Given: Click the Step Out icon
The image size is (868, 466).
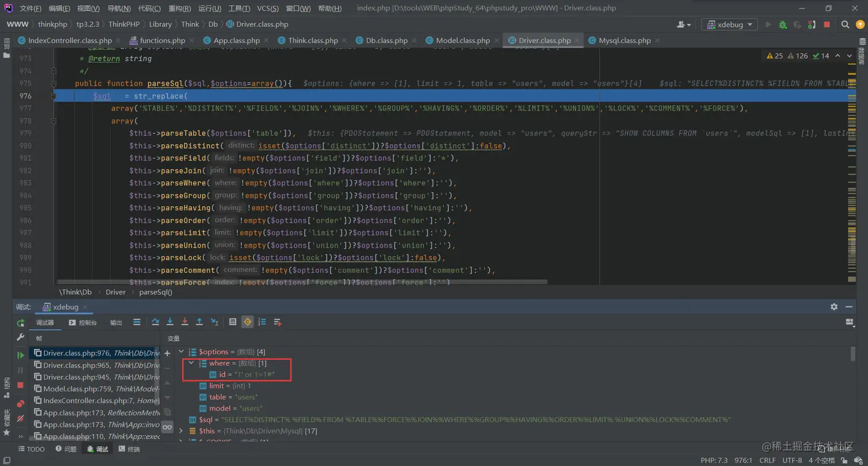Looking at the screenshot, I should pos(199,322).
